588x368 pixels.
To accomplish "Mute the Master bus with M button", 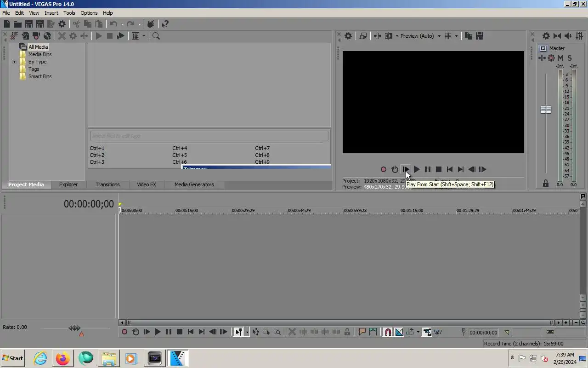I will click(x=560, y=58).
